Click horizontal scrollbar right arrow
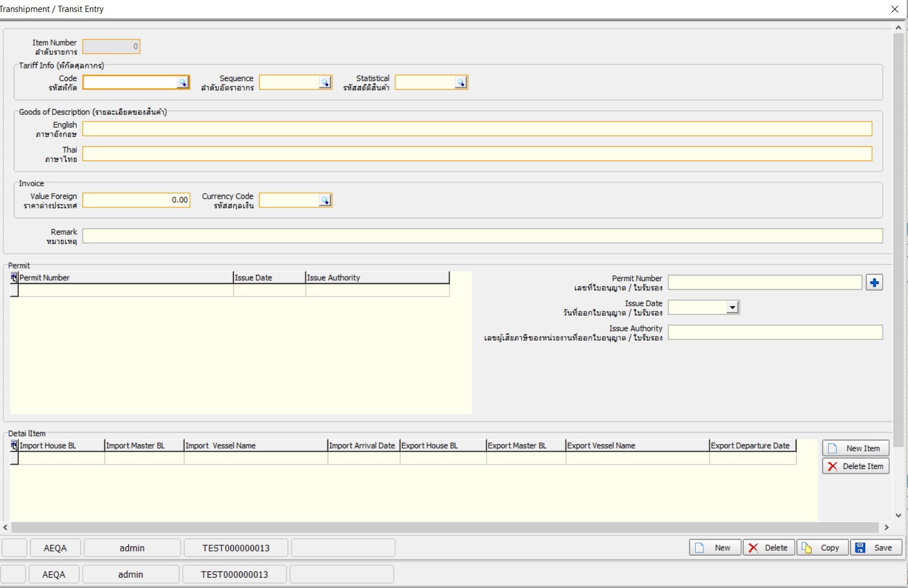Viewport: 908px width, 588px height. pyautogui.click(x=887, y=527)
